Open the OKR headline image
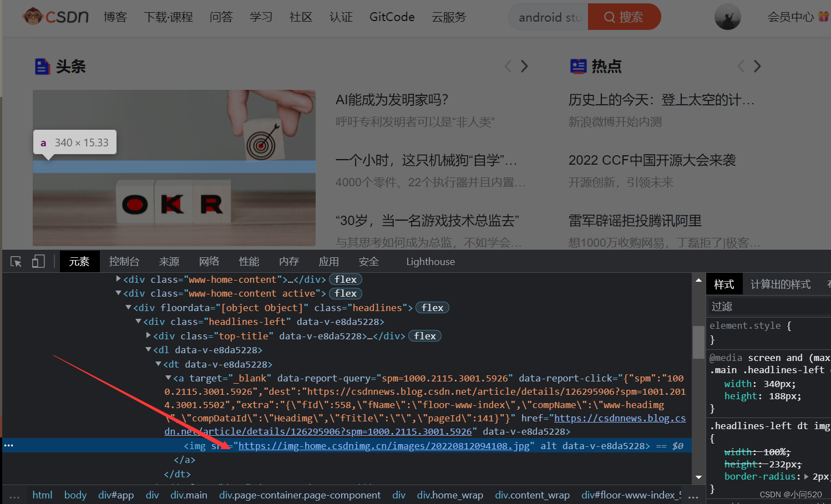This screenshot has width=831, height=504. (x=174, y=168)
